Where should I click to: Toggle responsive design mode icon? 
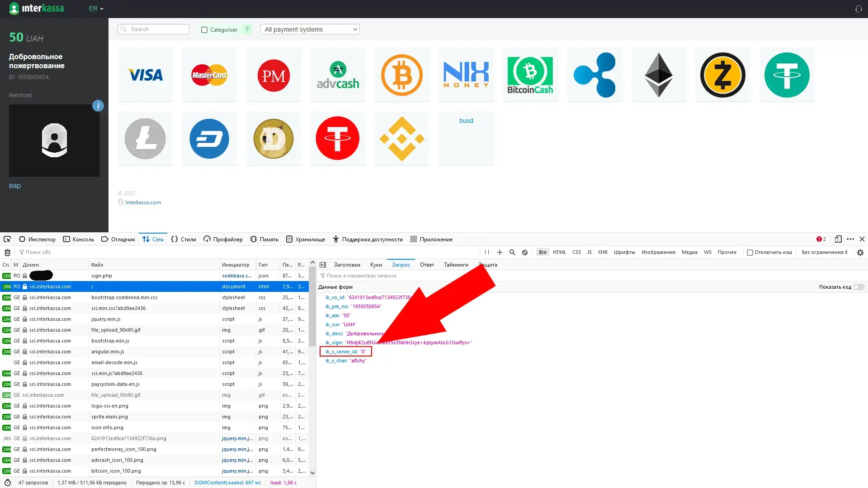tap(838, 239)
